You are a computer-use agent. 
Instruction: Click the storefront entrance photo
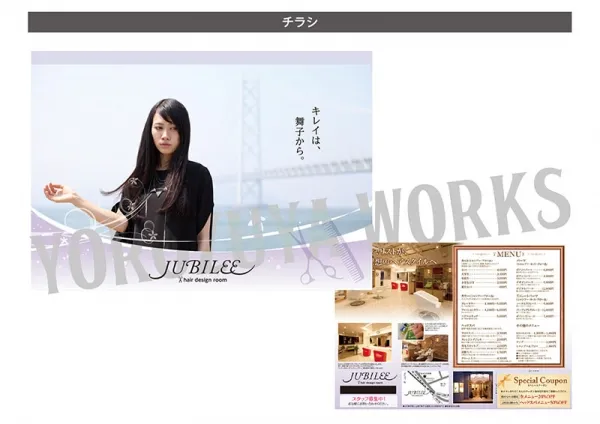click(x=470, y=386)
